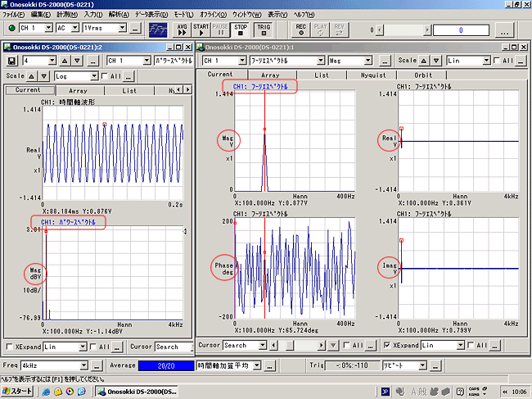Click the STOP measurement button
This screenshot has height=399, width=532.
(240, 29)
